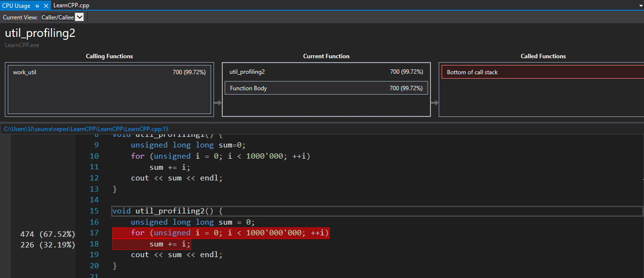The image size is (644, 278).
Task: Click the Bottom of call stack entry
Action: (543, 72)
